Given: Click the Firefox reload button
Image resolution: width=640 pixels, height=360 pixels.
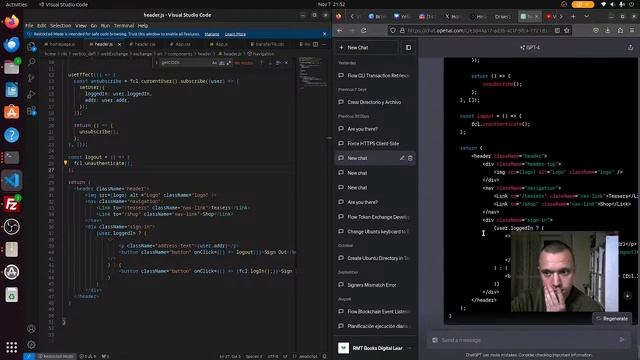Looking at the screenshot, I should point(364,31).
